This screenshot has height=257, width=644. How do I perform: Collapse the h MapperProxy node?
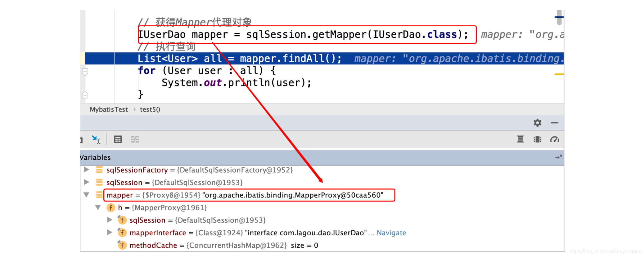pos(98,207)
